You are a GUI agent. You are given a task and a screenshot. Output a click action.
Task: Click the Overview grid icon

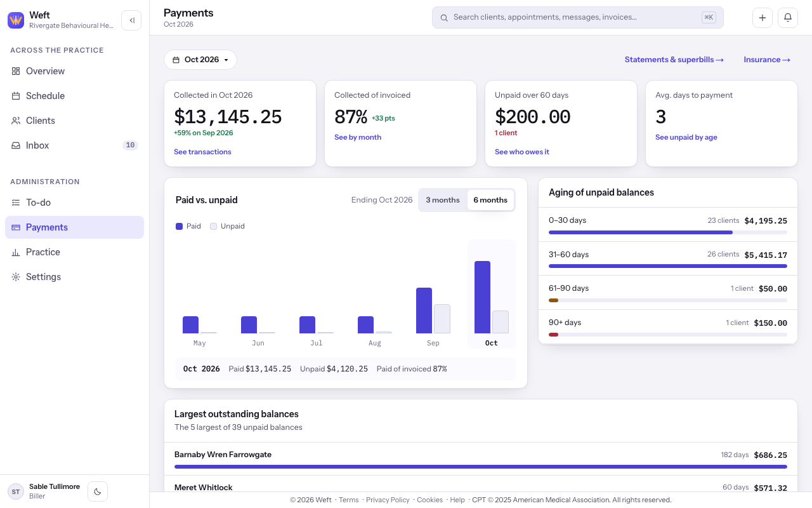pyautogui.click(x=16, y=71)
